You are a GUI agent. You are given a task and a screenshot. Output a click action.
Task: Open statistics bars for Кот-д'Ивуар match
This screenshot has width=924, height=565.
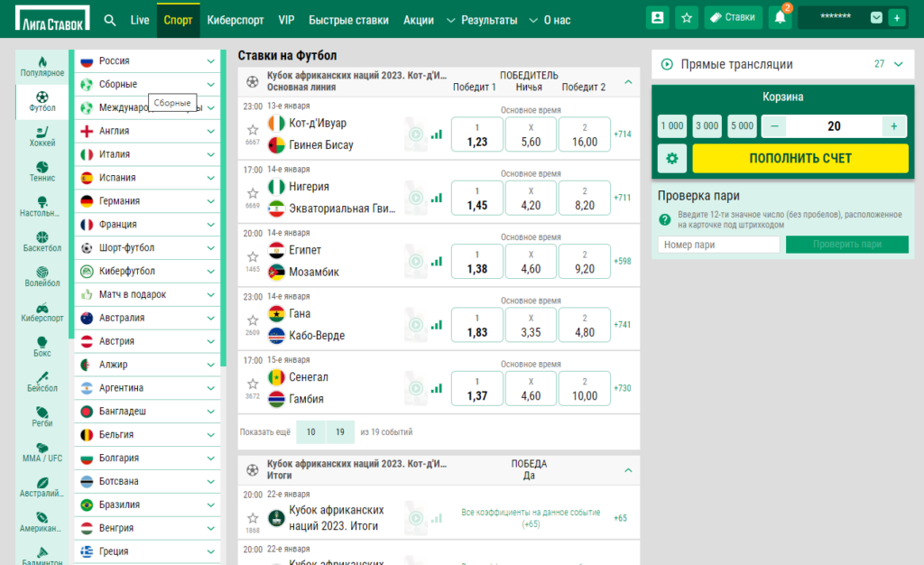(436, 134)
